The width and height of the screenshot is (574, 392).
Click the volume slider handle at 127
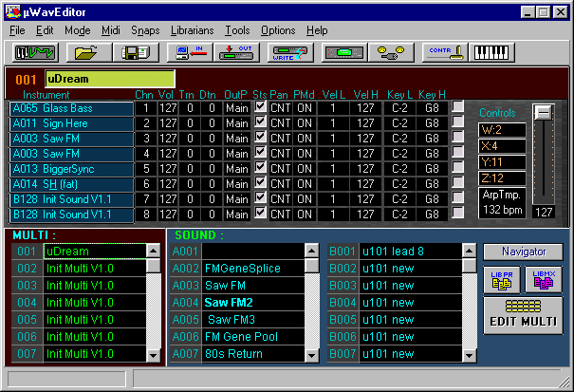(x=544, y=112)
